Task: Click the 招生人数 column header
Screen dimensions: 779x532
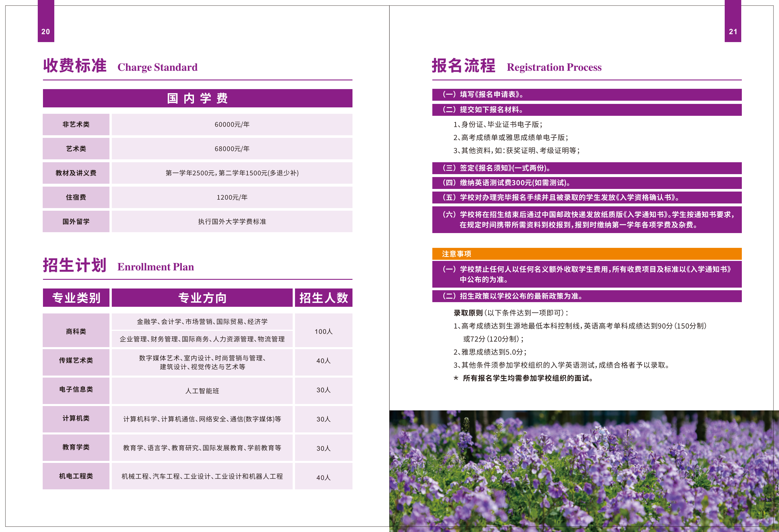Action: click(323, 297)
